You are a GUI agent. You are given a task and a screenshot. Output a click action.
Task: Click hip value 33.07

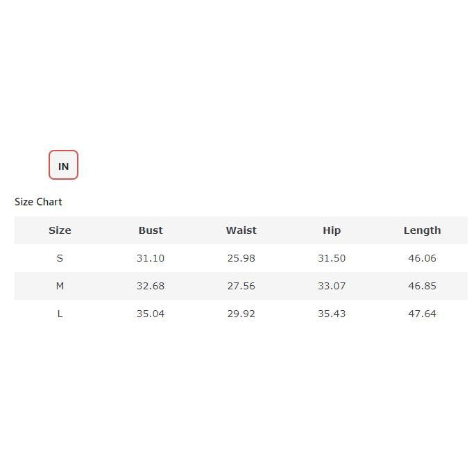(x=332, y=286)
